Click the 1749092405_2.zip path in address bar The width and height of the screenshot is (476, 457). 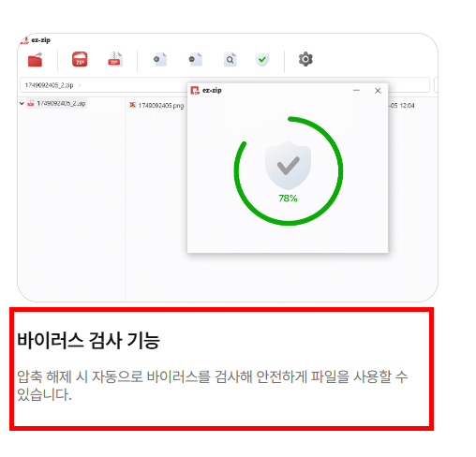coord(49,85)
